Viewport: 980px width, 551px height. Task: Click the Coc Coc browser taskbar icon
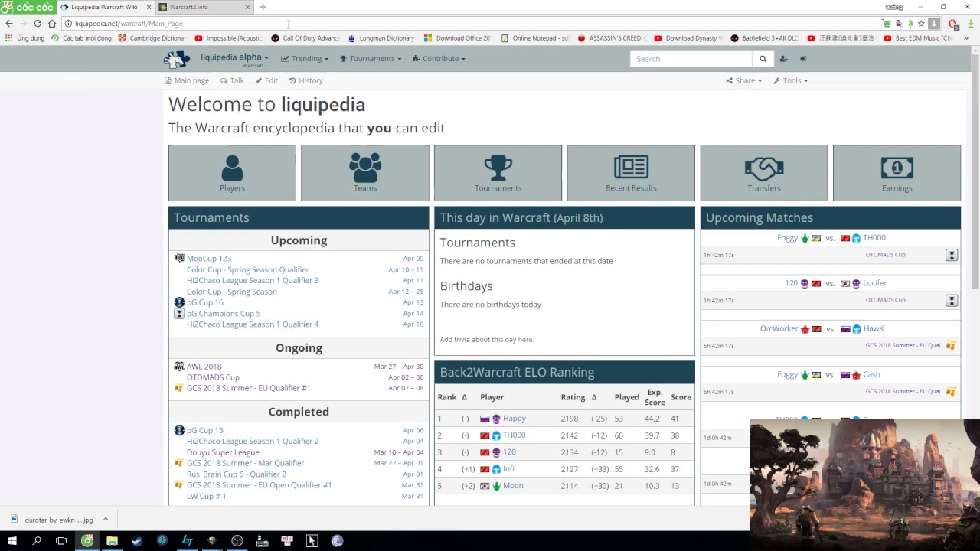pyautogui.click(x=87, y=541)
